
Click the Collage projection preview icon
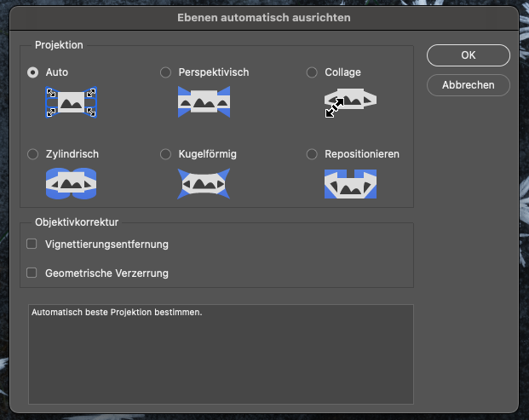350,102
